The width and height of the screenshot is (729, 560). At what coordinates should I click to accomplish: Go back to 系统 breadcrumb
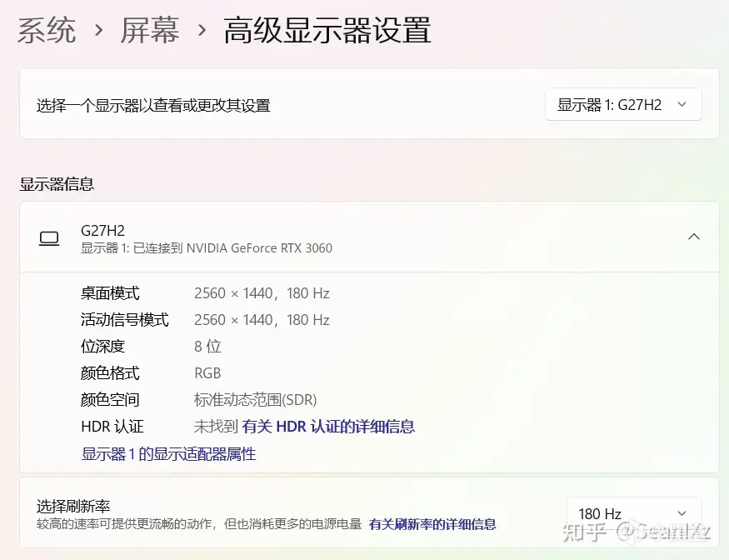click(x=47, y=30)
